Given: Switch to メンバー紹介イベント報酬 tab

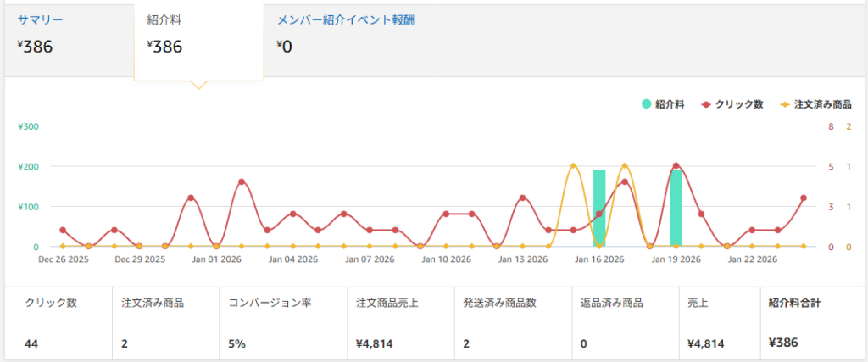Looking at the screenshot, I should click(x=346, y=19).
